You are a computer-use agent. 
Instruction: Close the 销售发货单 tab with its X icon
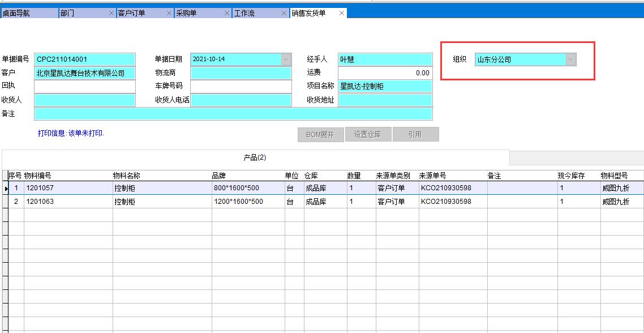[342, 12]
